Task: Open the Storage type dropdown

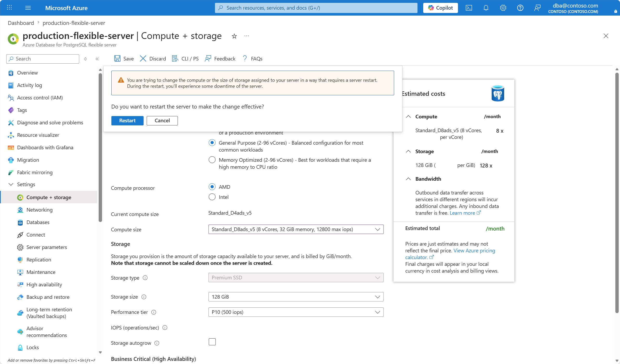Action: click(296, 278)
